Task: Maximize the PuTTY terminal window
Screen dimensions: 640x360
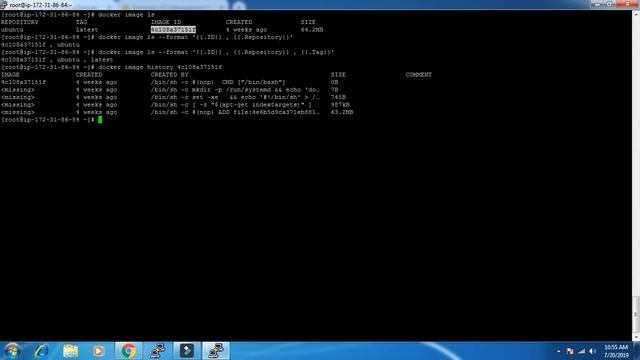Action: pyautogui.click(x=609, y=4)
